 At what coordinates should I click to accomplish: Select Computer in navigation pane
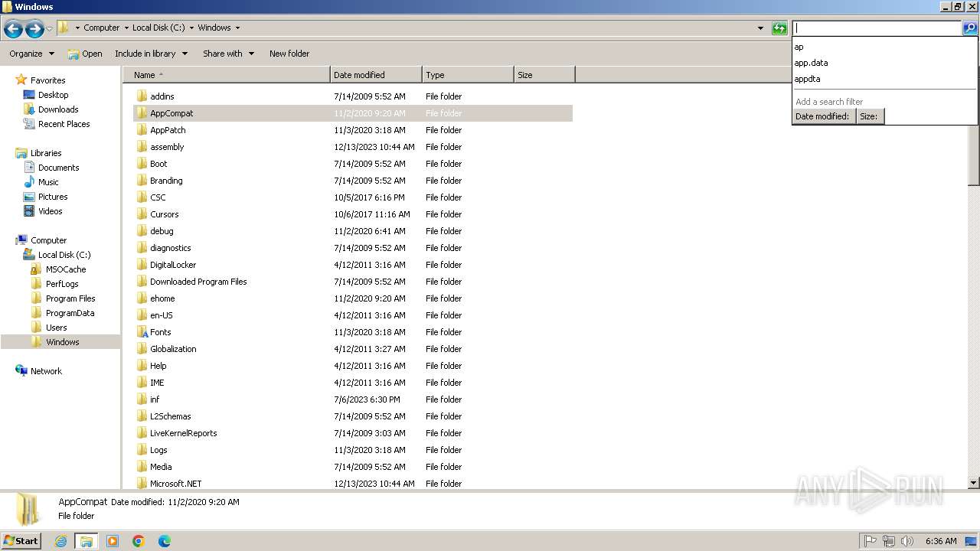pyautogui.click(x=48, y=240)
